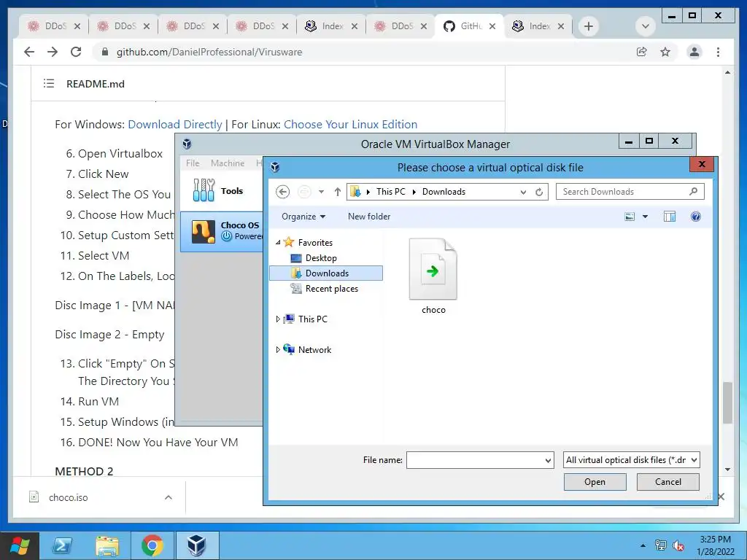Open the Chrome profile icon
The height and width of the screenshot is (560, 747).
tap(694, 52)
